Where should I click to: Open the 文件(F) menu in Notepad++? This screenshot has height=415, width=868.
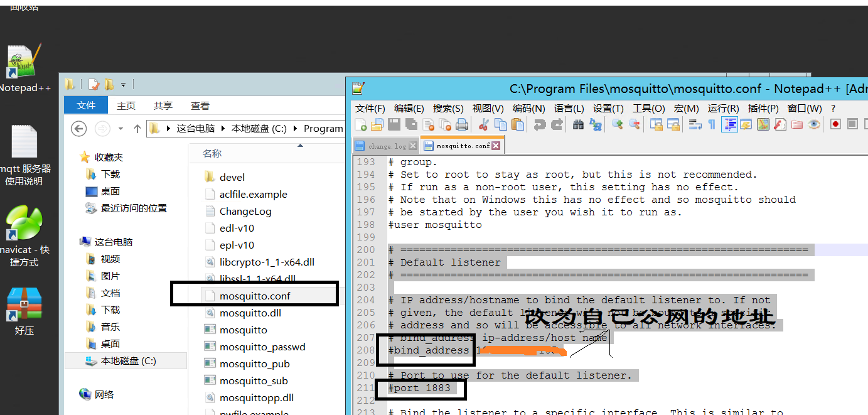[x=370, y=109]
